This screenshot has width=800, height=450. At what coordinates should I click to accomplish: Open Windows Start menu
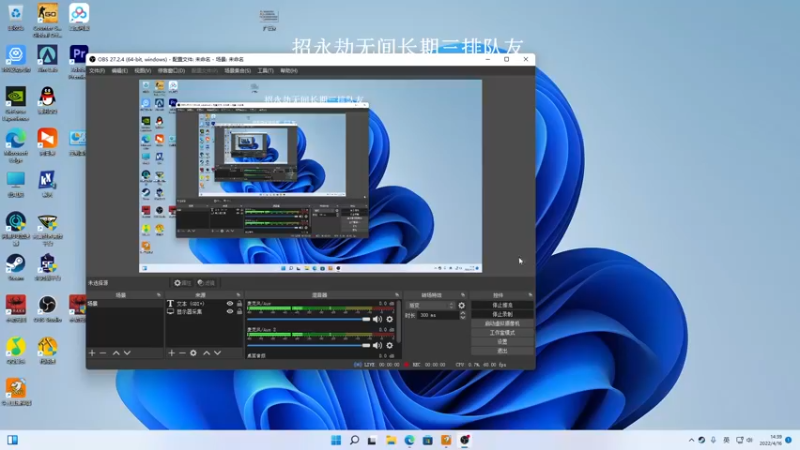coord(336,440)
